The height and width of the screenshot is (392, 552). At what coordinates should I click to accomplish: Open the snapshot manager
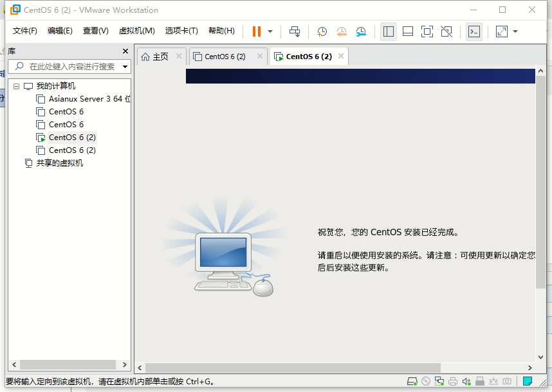pos(361,31)
